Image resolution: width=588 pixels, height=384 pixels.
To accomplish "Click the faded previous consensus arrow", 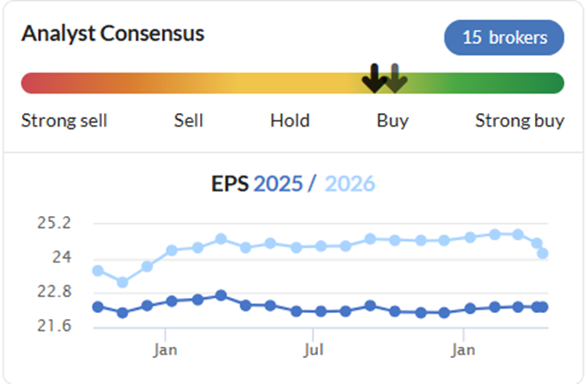I will point(396,78).
